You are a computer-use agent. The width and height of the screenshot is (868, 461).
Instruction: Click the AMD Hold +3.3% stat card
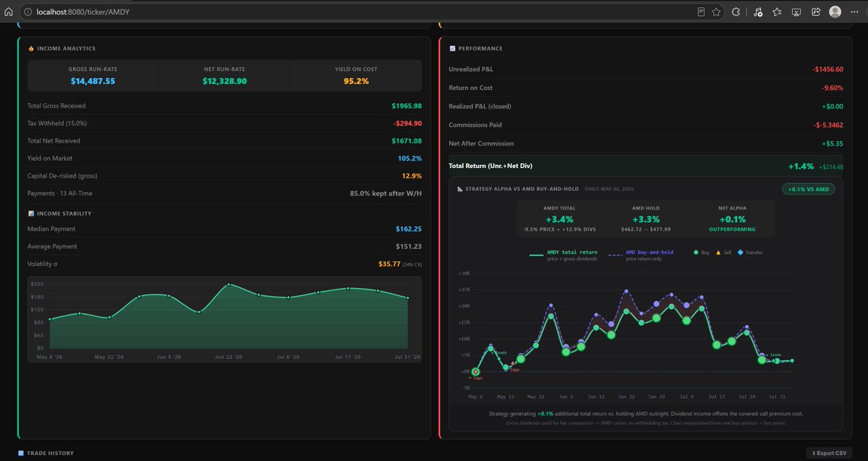pos(646,219)
